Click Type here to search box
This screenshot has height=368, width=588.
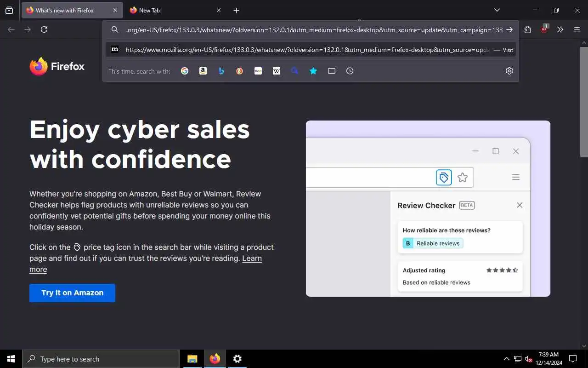click(x=101, y=359)
